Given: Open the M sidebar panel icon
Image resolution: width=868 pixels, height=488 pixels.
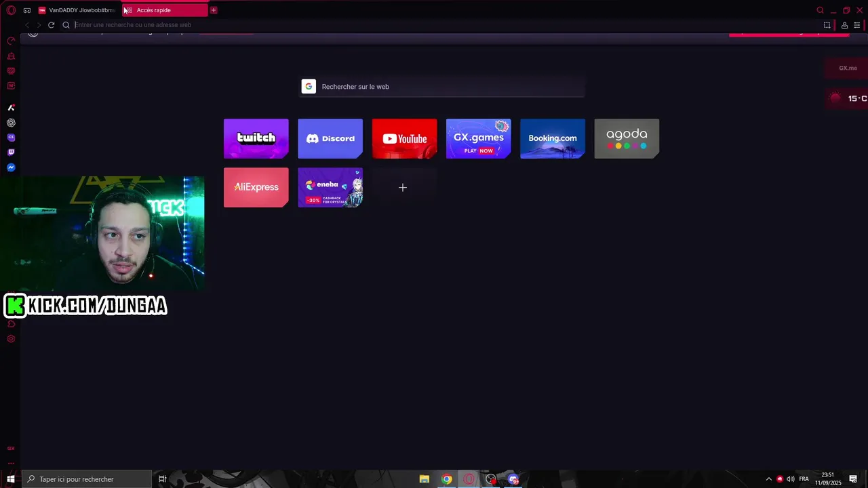Looking at the screenshot, I should pyautogui.click(x=11, y=86).
